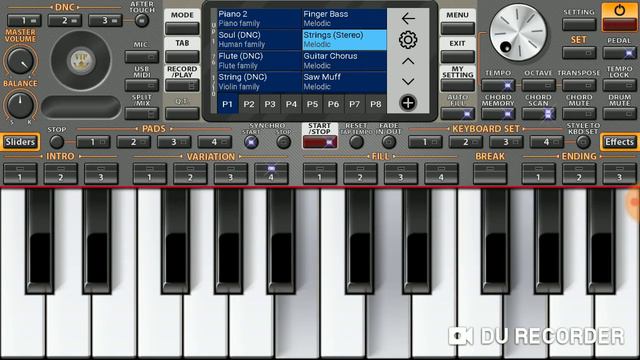The height and width of the screenshot is (360, 640).
Task: Click the EXIT button
Action: tap(458, 57)
